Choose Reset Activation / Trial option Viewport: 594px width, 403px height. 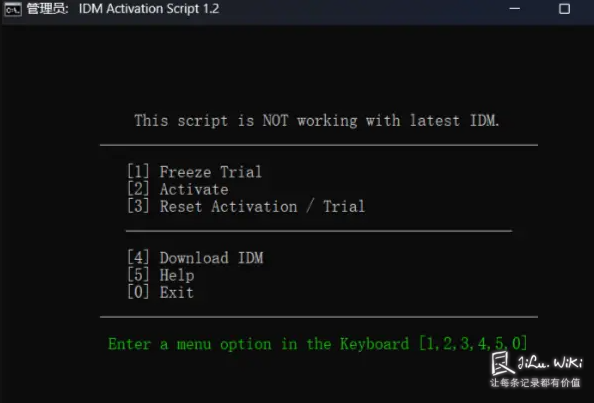pyautogui.click(x=246, y=206)
